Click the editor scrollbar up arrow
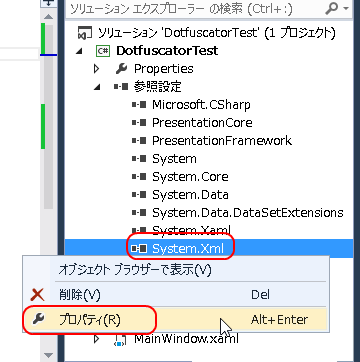This screenshot has width=360, height=362. point(49,16)
